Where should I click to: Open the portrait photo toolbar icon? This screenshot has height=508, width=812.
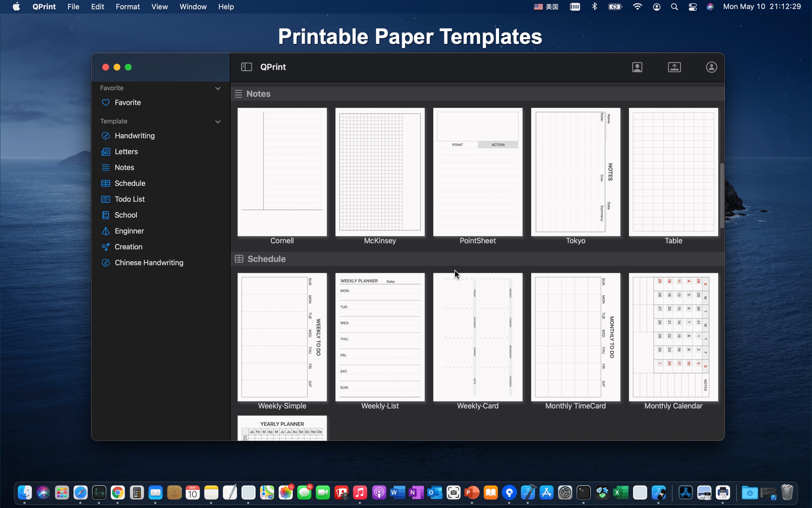point(637,67)
